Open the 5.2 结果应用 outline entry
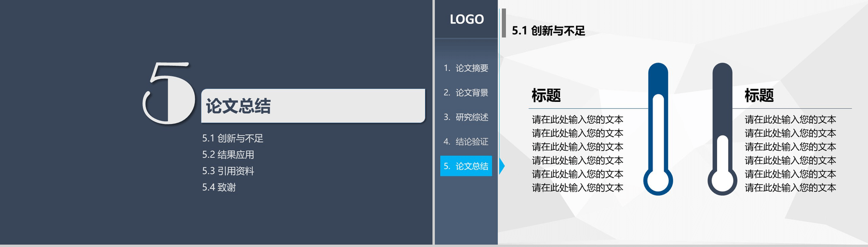Viewport: 868px width, 247px height. coord(228,155)
